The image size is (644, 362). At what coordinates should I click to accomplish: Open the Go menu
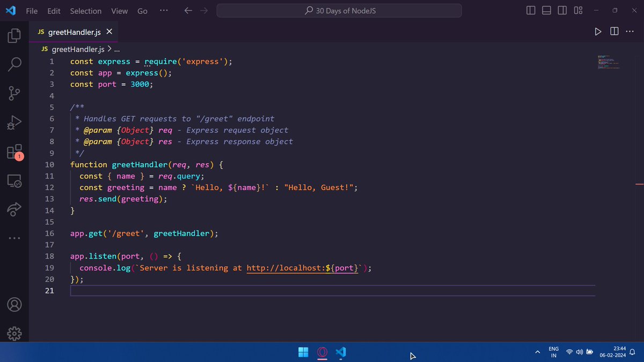pyautogui.click(x=142, y=11)
